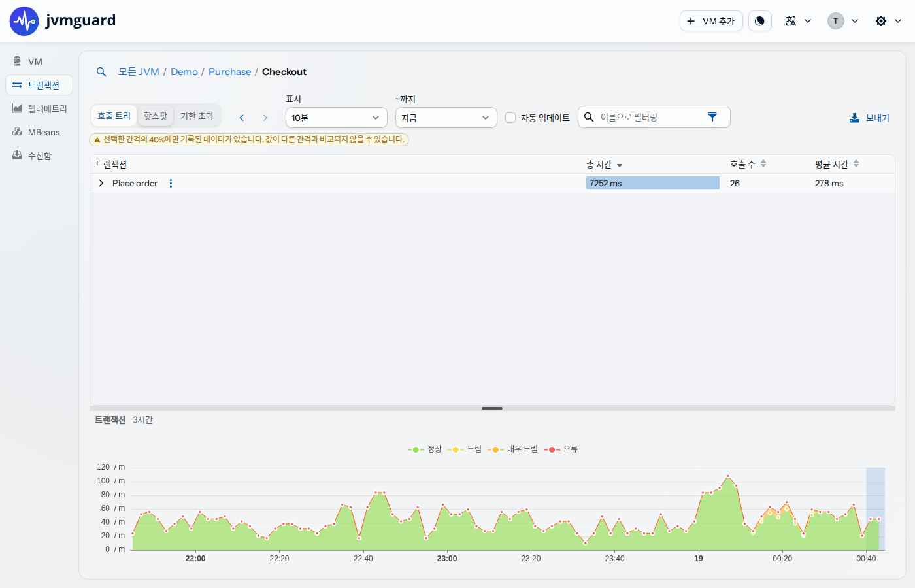Click the 278 ms average time value

click(x=829, y=183)
